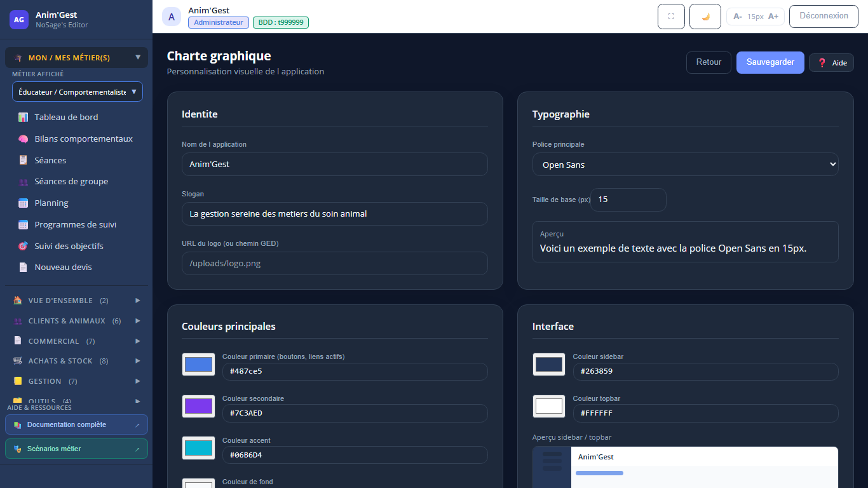
Task: Click the Planning calendar icon
Action: coord(23,203)
